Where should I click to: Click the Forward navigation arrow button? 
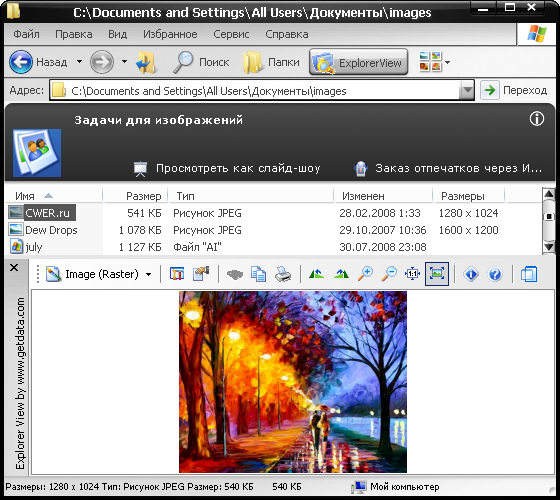102,62
